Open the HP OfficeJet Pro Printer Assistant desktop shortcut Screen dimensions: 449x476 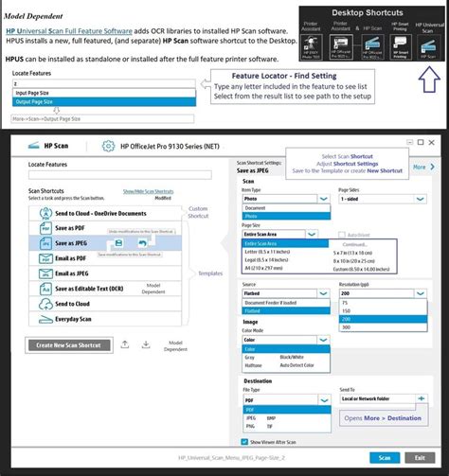[x=341, y=47]
